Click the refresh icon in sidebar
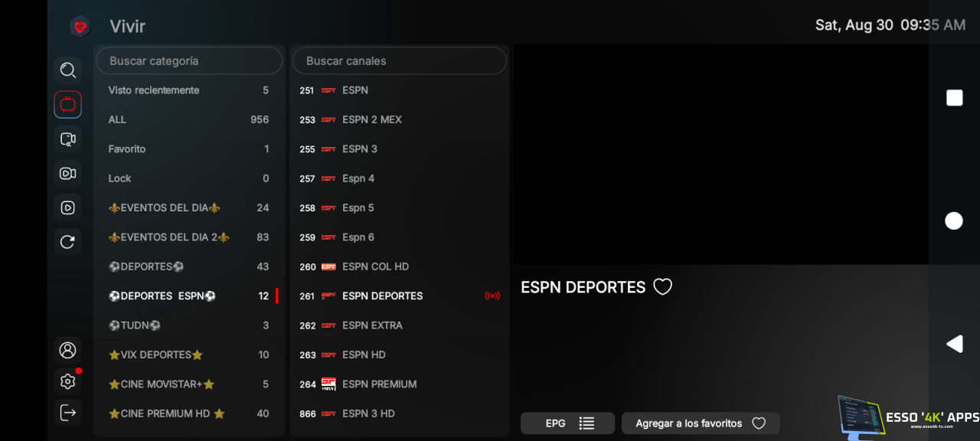The image size is (980, 441). click(67, 242)
